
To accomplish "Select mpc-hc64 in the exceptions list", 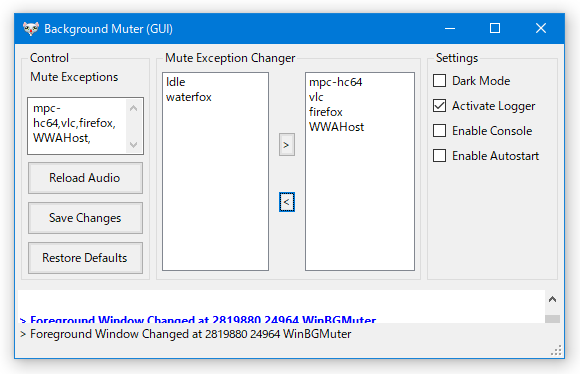I will 335,82.
